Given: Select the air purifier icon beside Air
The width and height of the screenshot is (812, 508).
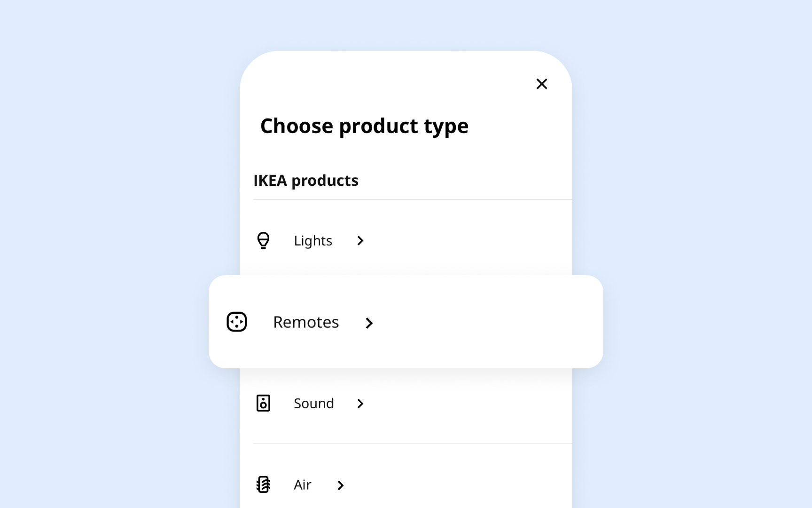Looking at the screenshot, I should (264, 484).
